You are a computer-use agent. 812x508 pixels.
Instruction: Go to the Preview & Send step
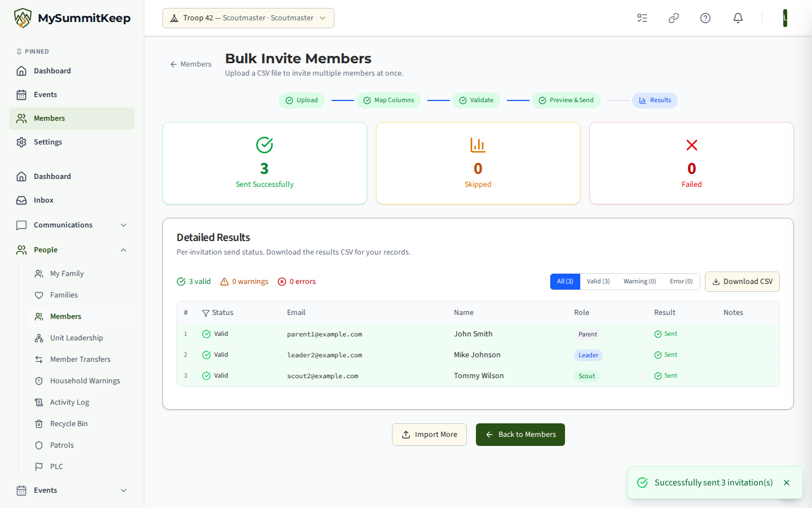tap(566, 100)
